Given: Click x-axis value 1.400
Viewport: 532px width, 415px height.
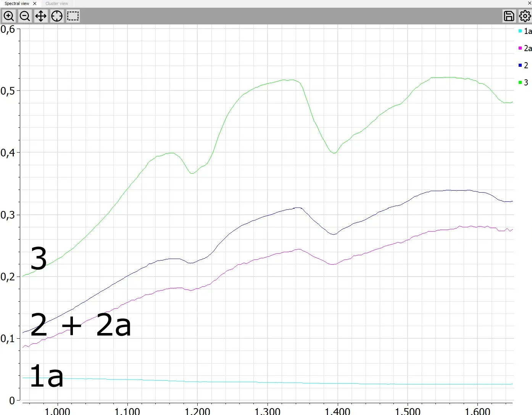Looking at the screenshot, I should 337,411.
